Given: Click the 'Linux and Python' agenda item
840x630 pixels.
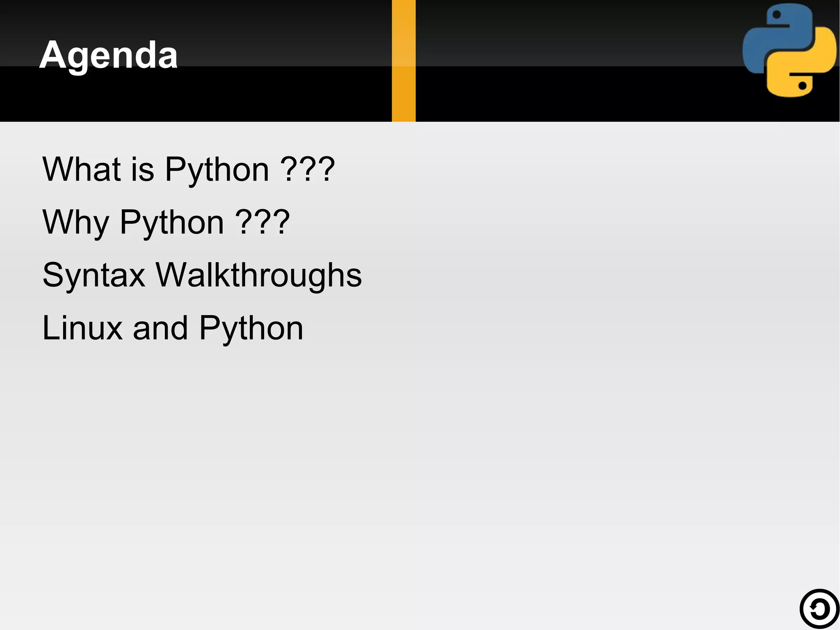Looking at the screenshot, I should tap(173, 328).
